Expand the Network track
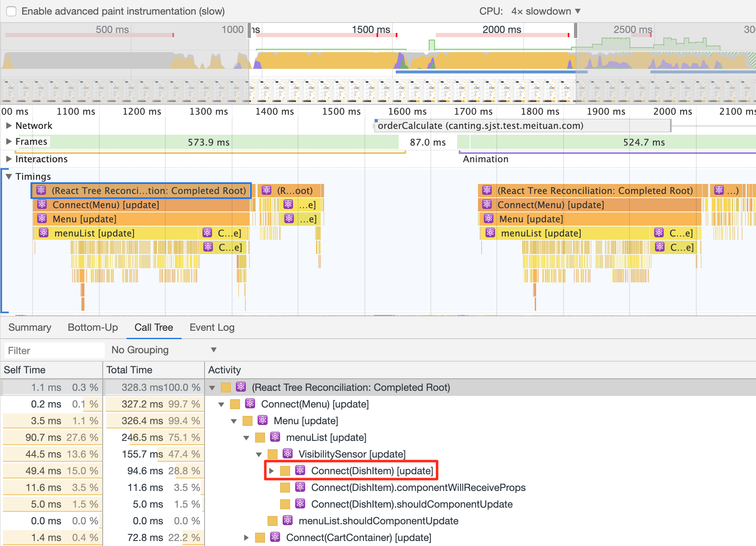Viewport: 756px width, 546px height. [x=9, y=126]
